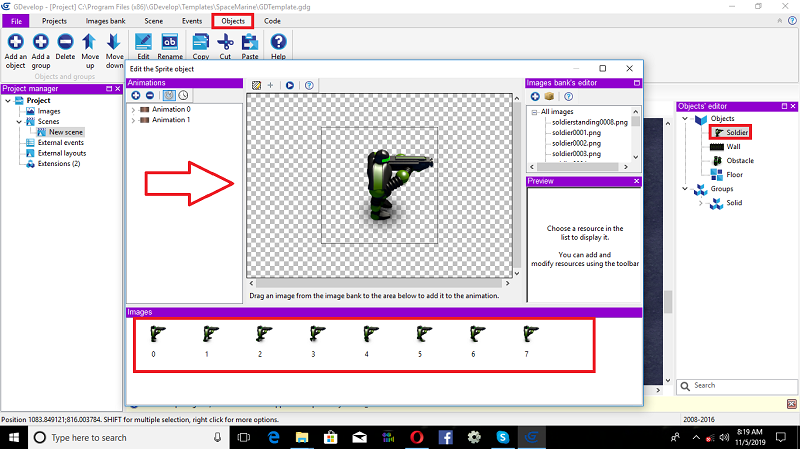Screen dimensions: 800x449
Task: Select Extensions (2) item
Action: click(x=59, y=164)
